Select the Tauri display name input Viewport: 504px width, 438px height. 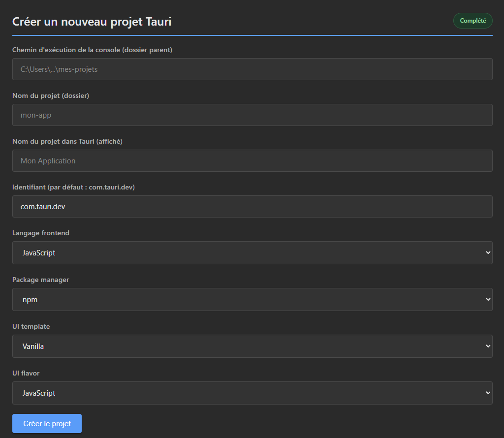[x=252, y=160]
